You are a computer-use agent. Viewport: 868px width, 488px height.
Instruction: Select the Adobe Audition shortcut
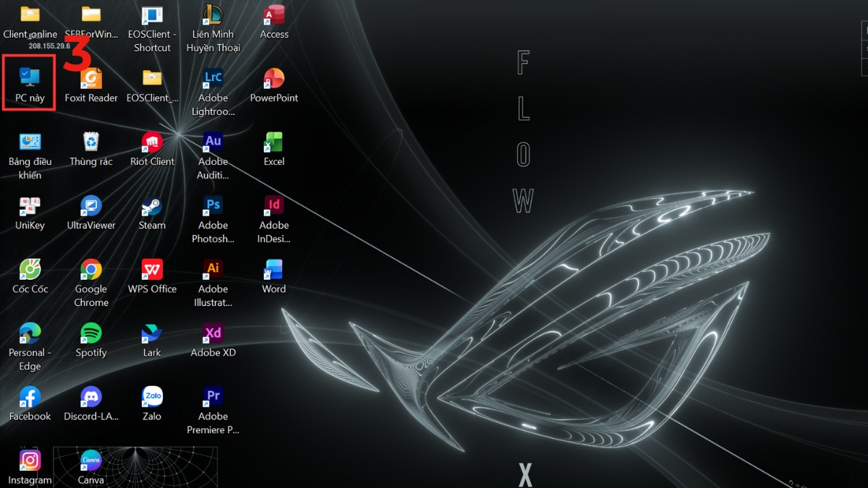click(x=213, y=142)
